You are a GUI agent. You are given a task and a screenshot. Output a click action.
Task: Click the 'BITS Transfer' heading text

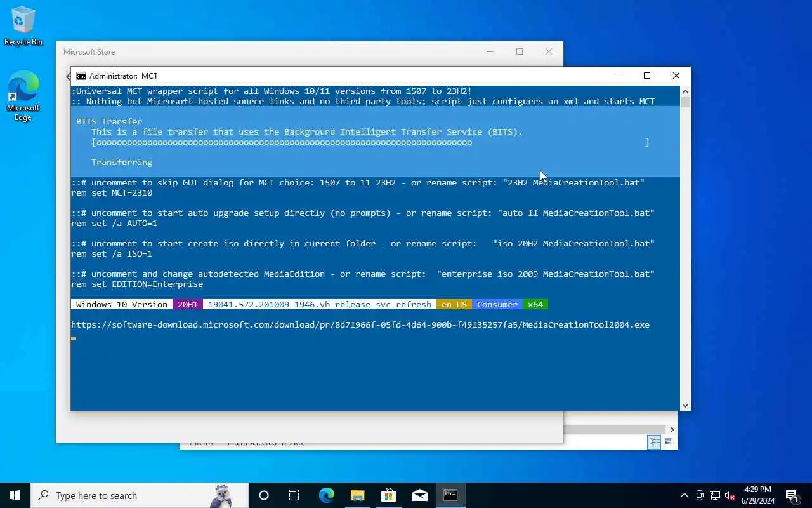109,121
